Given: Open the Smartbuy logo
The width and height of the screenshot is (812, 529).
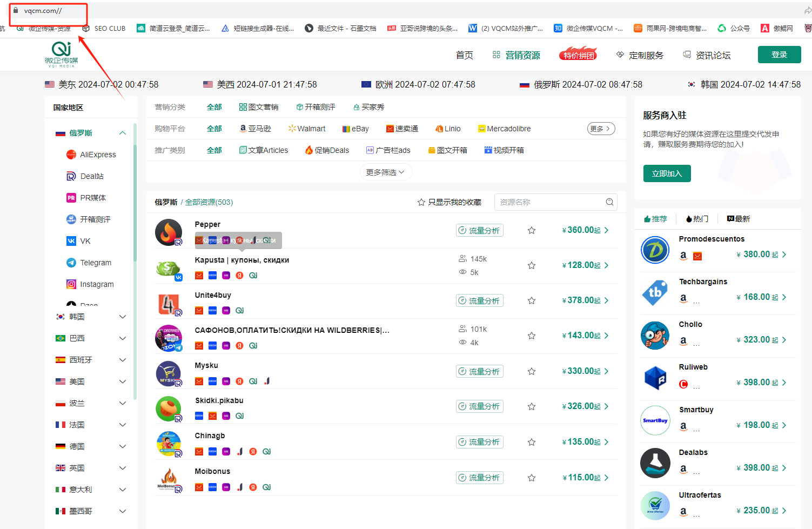Looking at the screenshot, I should 655,420.
